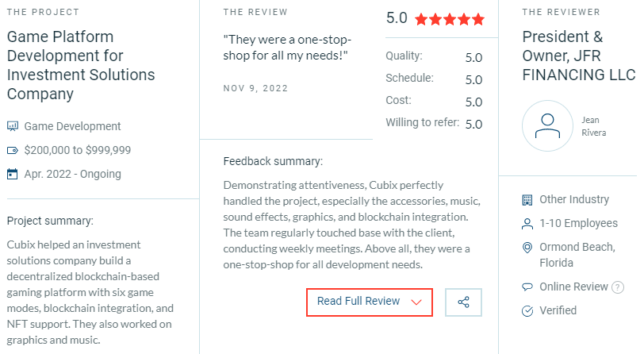
Task: Click the Read Full Review button
Action: point(370,302)
